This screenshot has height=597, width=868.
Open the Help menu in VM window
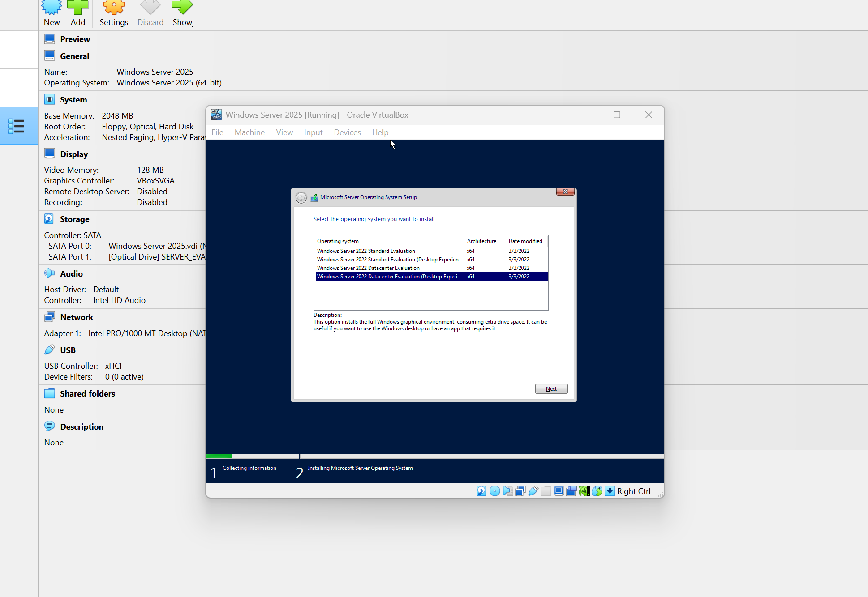click(x=380, y=132)
